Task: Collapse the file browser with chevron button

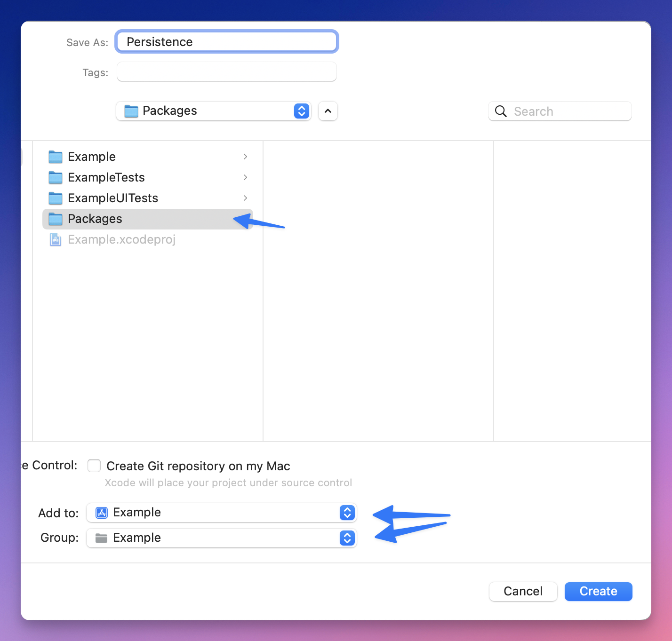Action: tap(328, 111)
